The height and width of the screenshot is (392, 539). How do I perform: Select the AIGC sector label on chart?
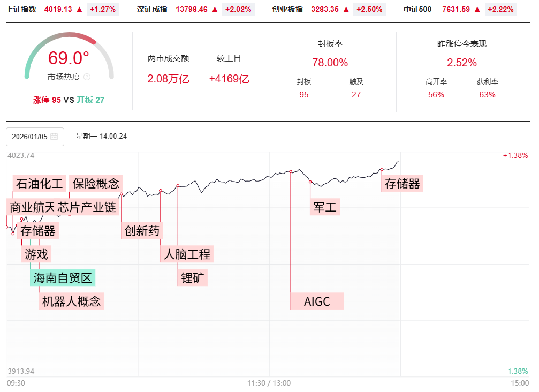point(317,301)
